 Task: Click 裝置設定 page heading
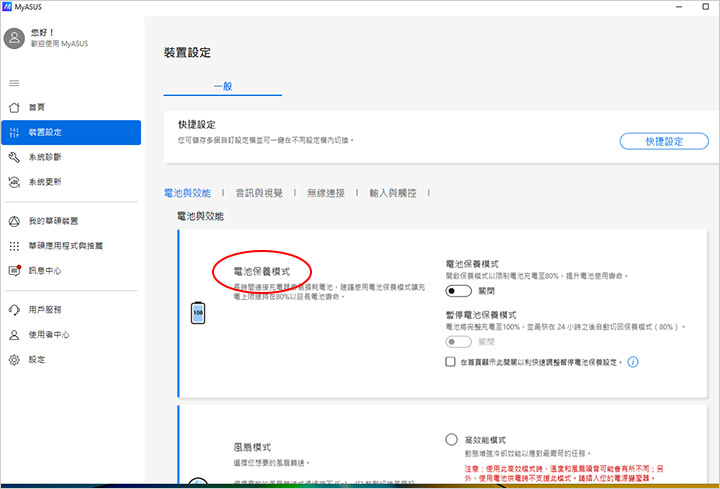[x=187, y=53]
